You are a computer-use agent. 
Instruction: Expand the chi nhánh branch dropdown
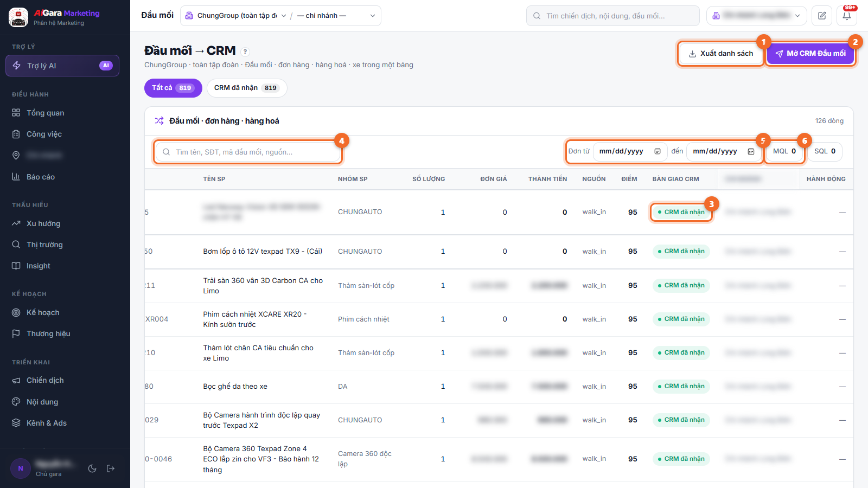(336, 16)
